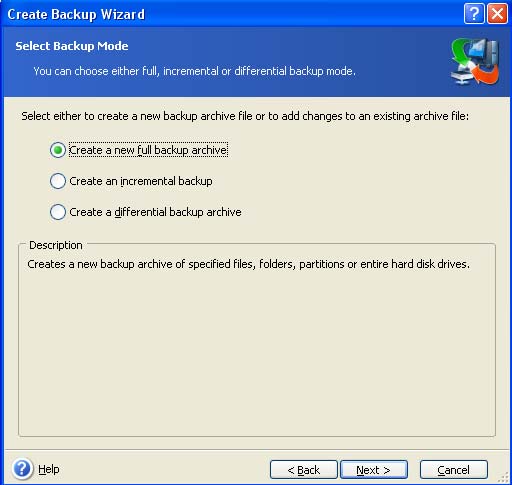
Task: Click the 'Create a differential backup archive' label
Action: (155, 212)
